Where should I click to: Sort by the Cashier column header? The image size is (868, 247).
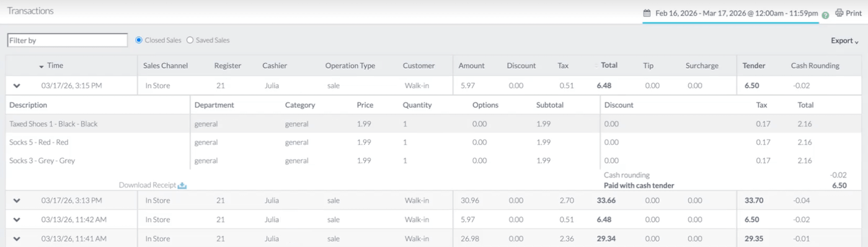pyautogui.click(x=275, y=66)
